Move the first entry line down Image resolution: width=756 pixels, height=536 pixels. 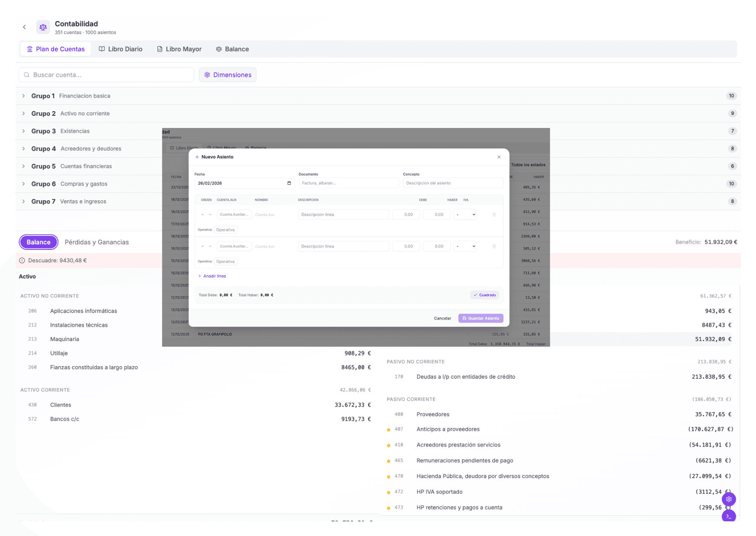(x=210, y=215)
